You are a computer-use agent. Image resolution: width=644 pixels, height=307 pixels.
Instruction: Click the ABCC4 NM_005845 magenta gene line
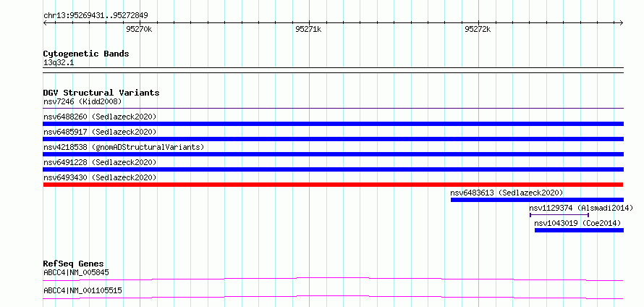click(x=333, y=279)
